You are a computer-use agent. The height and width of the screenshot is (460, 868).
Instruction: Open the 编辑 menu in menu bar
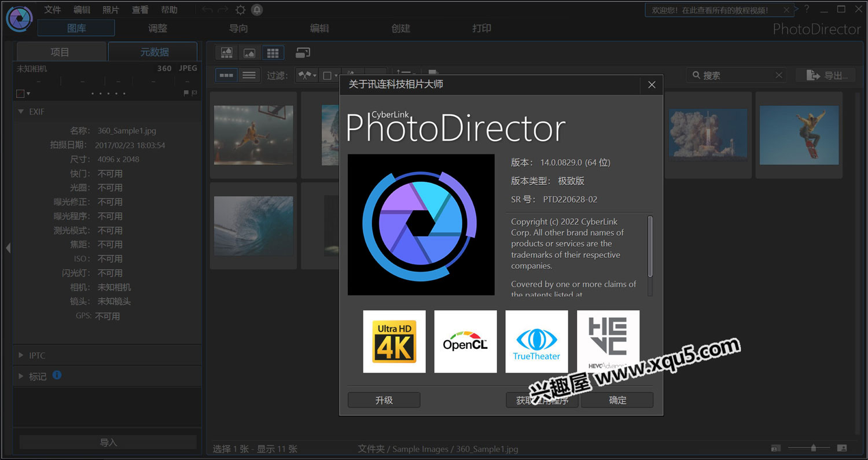click(x=82, y=10)
